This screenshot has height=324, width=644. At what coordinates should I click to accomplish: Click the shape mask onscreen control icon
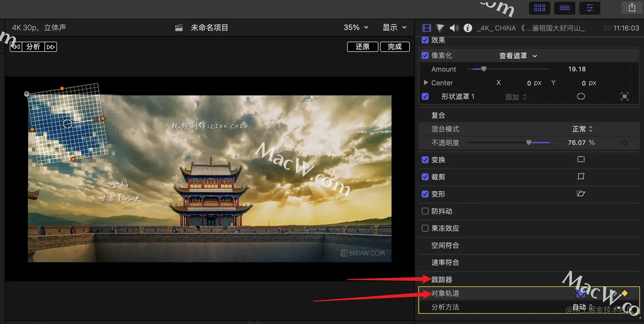point(624,97)
